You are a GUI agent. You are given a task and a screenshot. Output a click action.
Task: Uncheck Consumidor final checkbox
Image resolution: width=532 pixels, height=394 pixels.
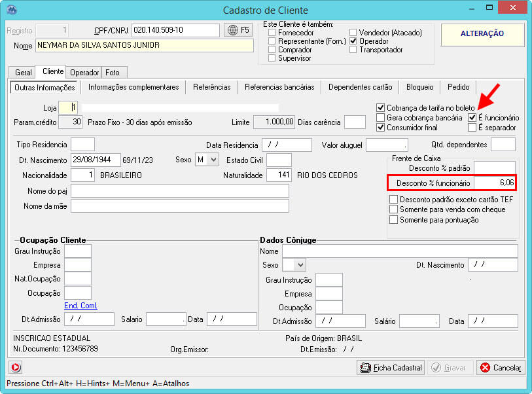pos(381,128)
